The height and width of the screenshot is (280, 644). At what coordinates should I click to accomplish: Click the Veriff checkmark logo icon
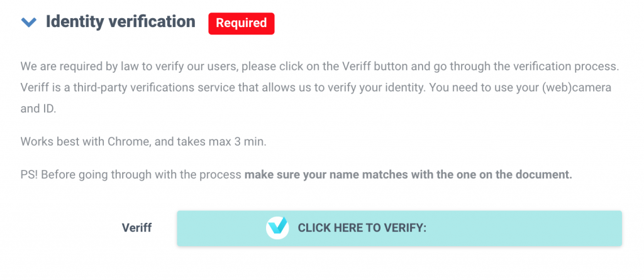pos(277,228)
